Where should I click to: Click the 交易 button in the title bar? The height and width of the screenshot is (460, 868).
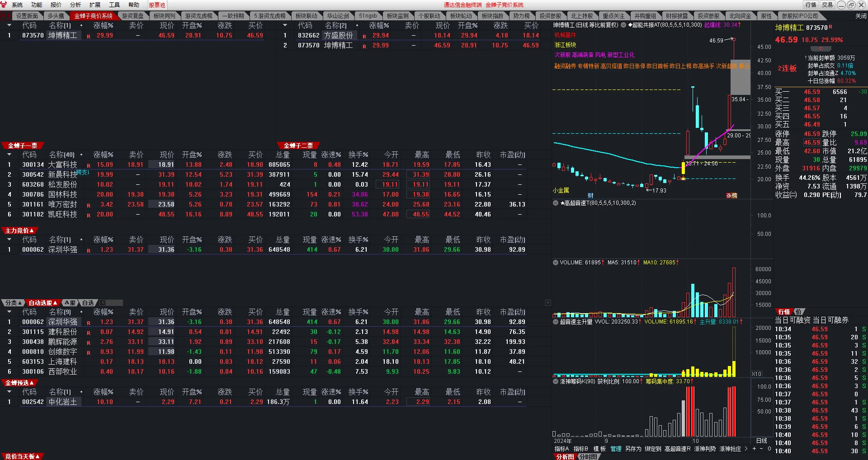click(827, 5)
